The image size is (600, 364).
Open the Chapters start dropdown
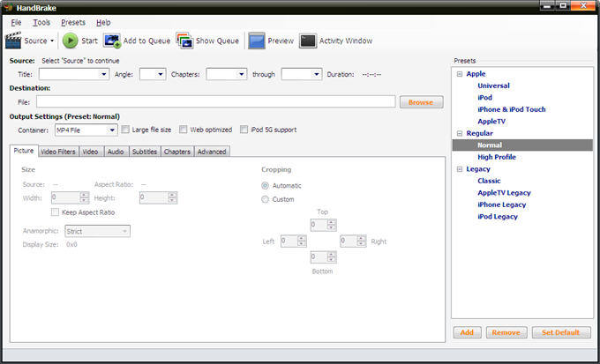[x=227, y=74]
